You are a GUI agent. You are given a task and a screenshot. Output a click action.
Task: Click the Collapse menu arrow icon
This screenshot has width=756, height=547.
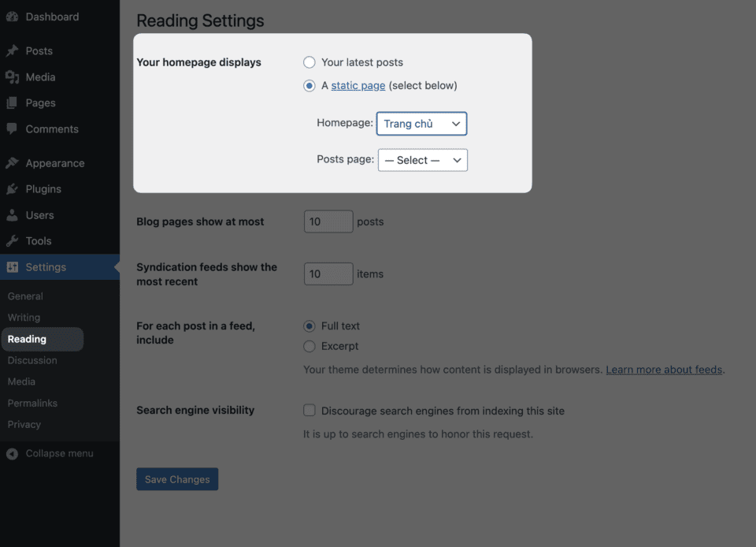(12, 454)
